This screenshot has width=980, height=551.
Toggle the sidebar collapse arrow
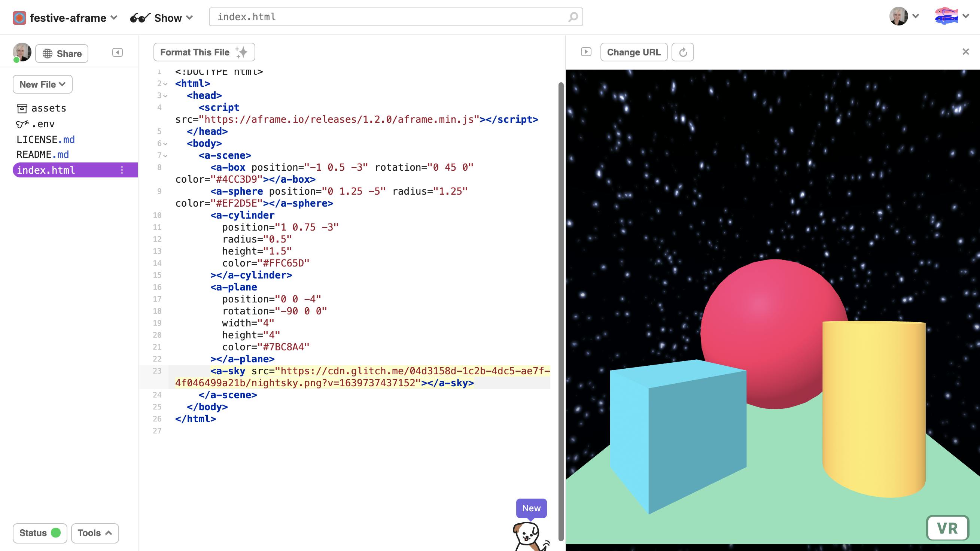pyautogui.click(x=117, y=52)
